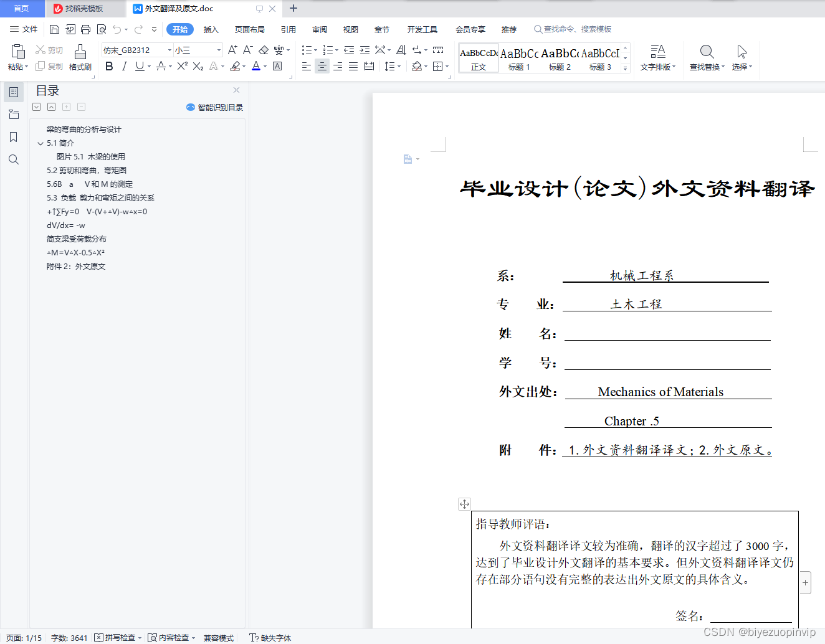Image resolution: width=825 pixels, height=644 pixels.
Task: Clear formatting with the eraser icon
Action: pyautogui.click(x=264, y=50)
